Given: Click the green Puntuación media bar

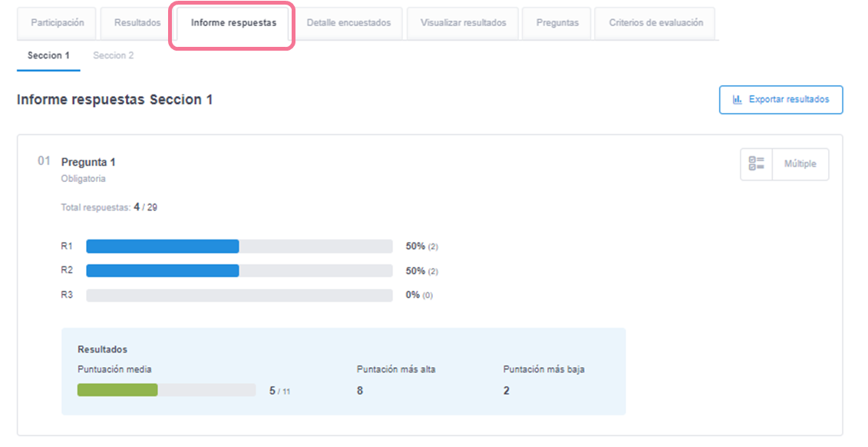Looking at the screenshot, I should click(117, 390).
